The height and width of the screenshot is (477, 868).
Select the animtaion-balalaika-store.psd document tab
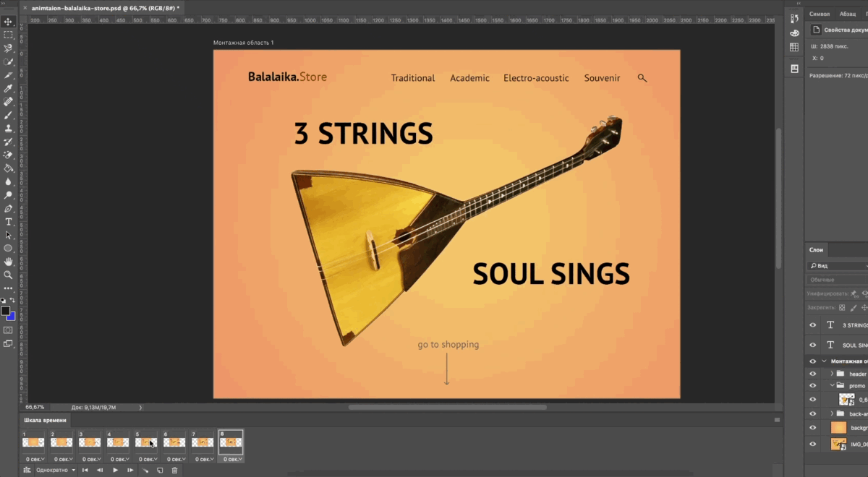[x=106, y=7]
